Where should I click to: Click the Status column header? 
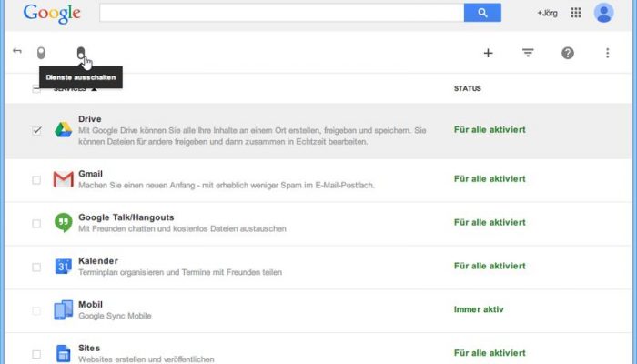(467, 88)
